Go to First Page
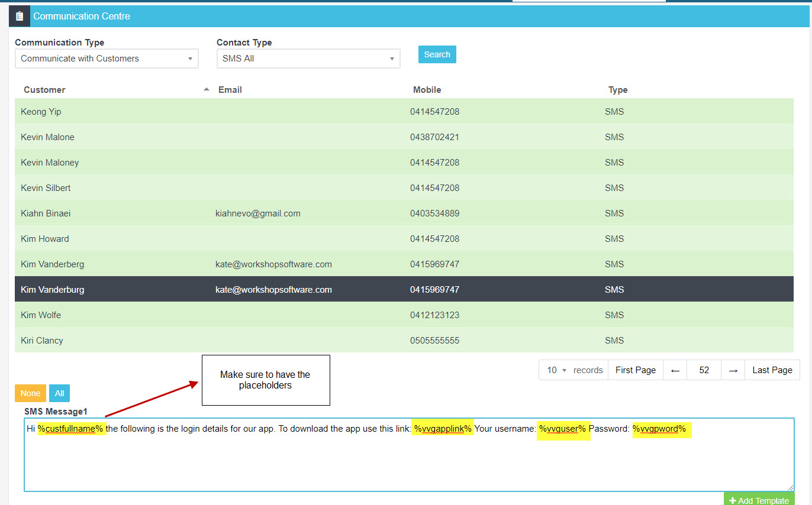Image resolution: width=812 pixels, height=505 pixels. 636,370
